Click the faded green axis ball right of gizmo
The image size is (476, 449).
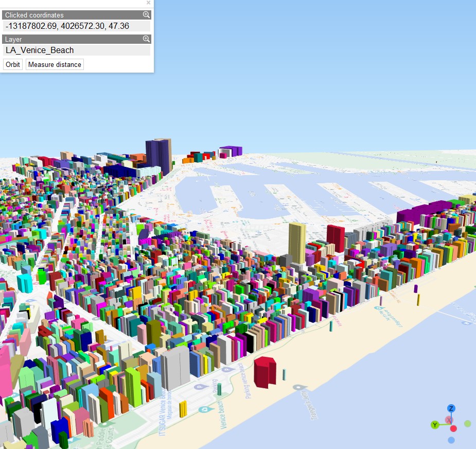tap(468, 424)
